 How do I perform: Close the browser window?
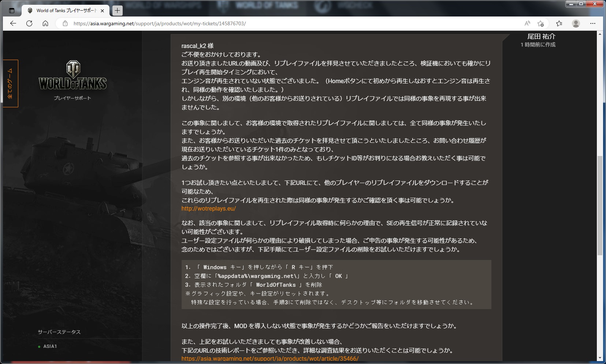click(x=595, y=4)
